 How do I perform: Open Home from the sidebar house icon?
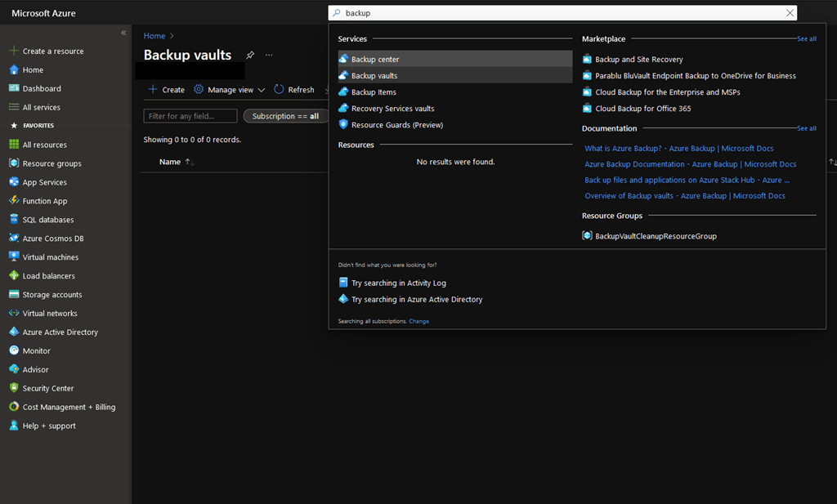point(14,69)
